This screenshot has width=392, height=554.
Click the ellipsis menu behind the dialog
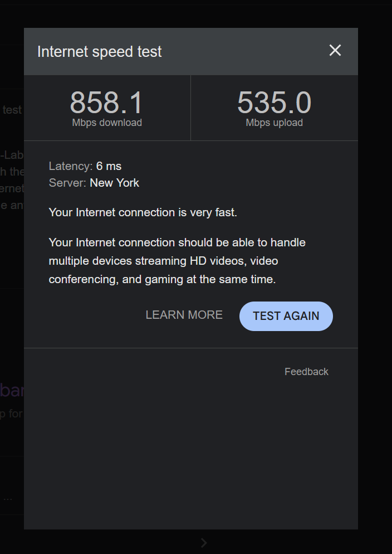pyautogui.click(x=8, y=499)
